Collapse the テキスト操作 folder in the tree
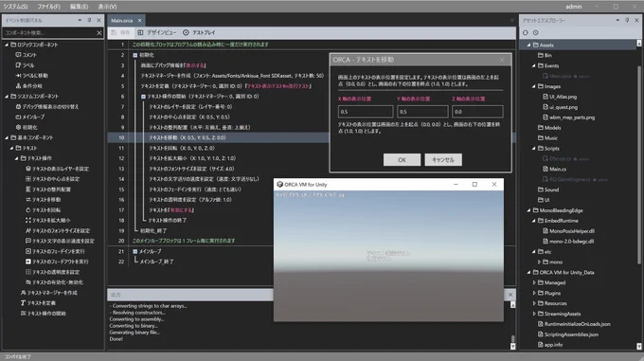This screenshot has width=644, height=361. tap(16, 158)
